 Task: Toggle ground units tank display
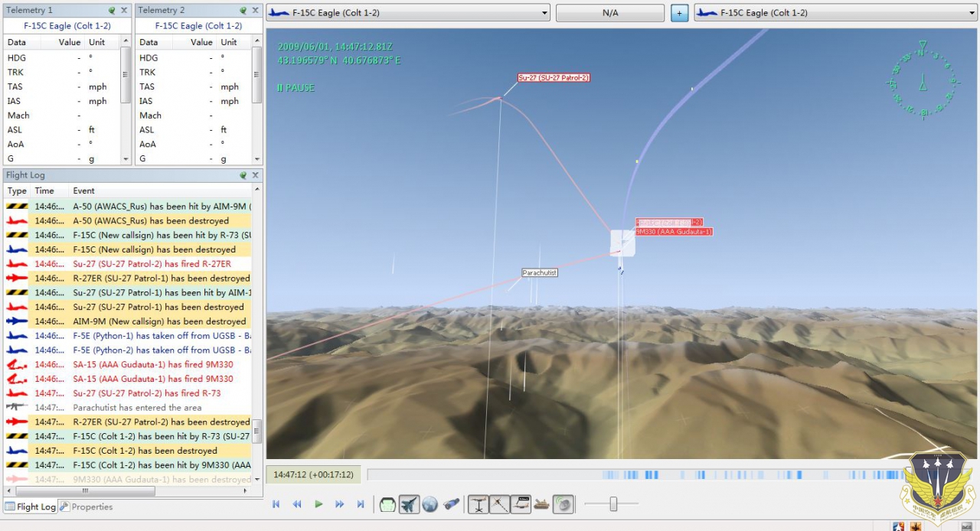click(x=541, y=504)
